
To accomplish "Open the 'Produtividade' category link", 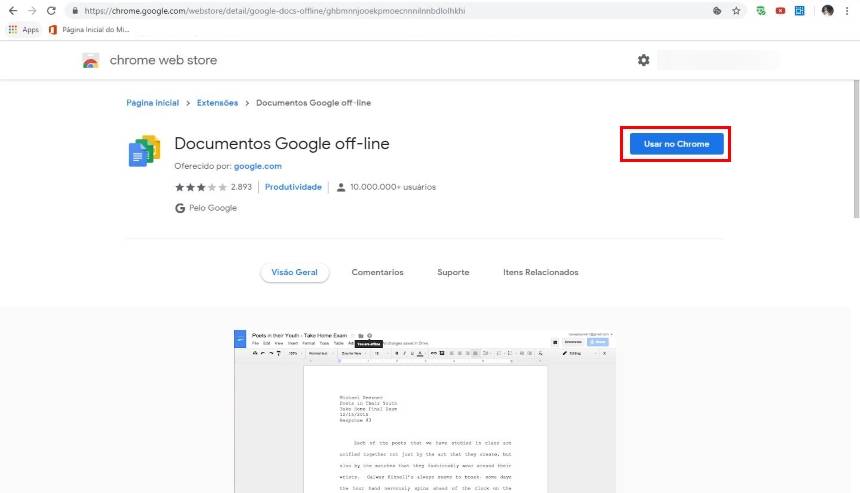I will click(x=293, y=187).
